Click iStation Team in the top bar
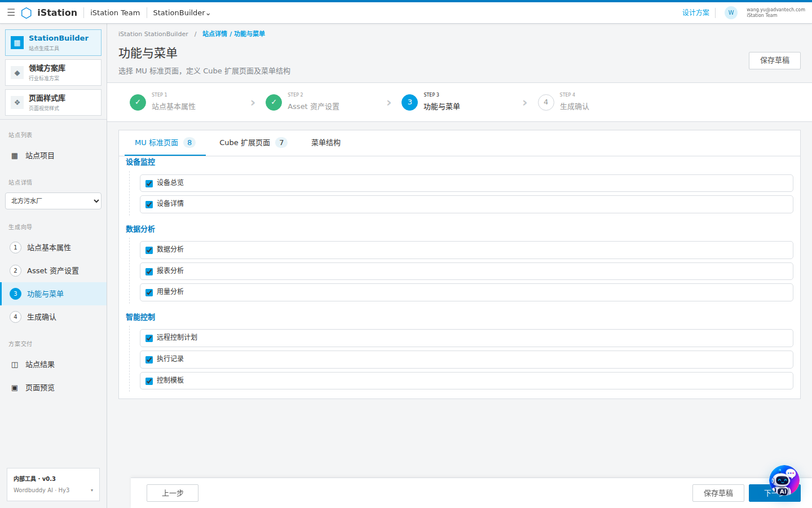 pyautogui.click(x=115, y=12)
